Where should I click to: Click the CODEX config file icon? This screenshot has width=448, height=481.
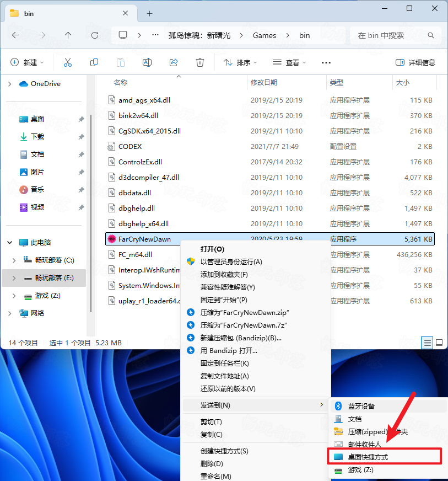point(111,146)
